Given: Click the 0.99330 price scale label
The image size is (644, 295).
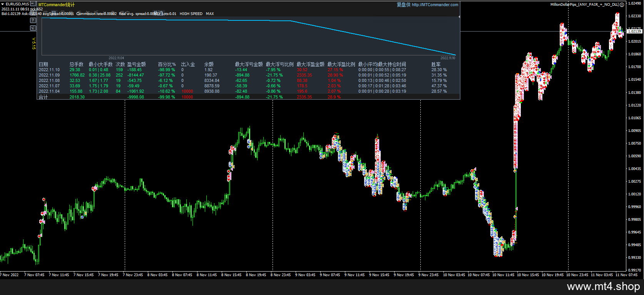Looking at the screenshot, I should (x=634, y=258).
